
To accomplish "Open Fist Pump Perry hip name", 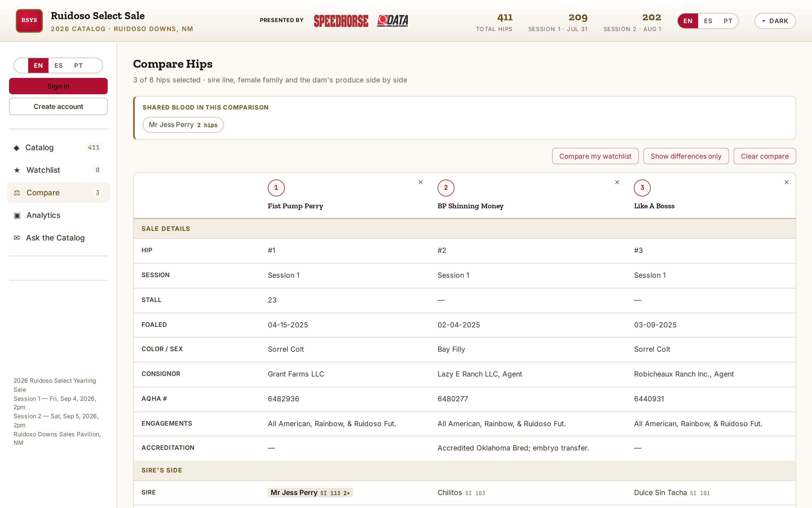I will (x=295, y=206).
